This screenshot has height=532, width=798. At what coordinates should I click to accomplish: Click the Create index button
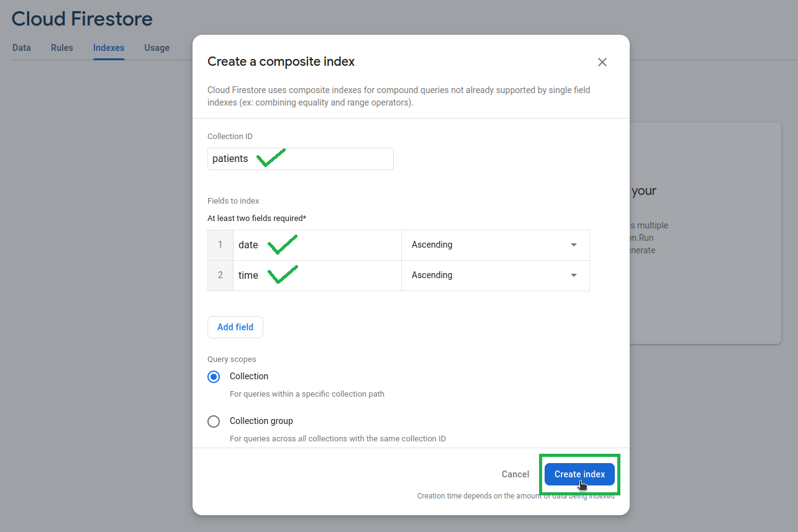579,474
